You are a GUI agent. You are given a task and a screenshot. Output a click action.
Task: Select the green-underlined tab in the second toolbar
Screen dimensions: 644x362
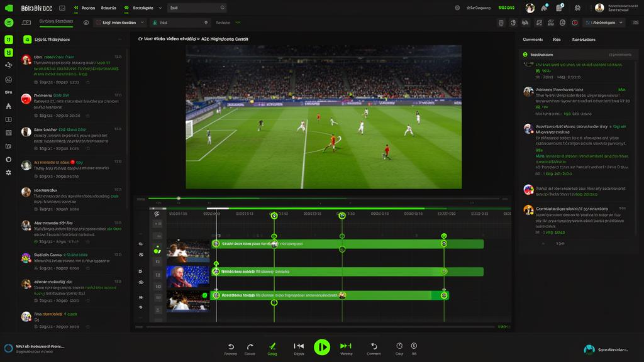pos(56,22)
